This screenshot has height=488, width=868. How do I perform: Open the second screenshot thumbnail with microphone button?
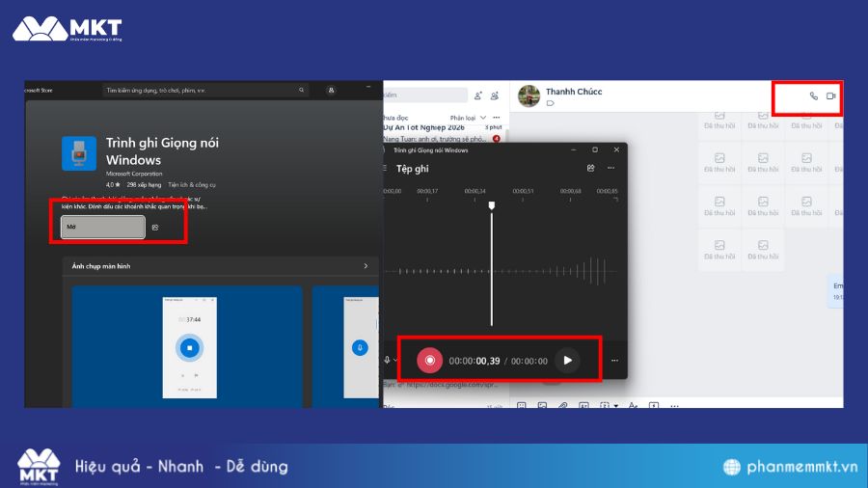[345, 346]
